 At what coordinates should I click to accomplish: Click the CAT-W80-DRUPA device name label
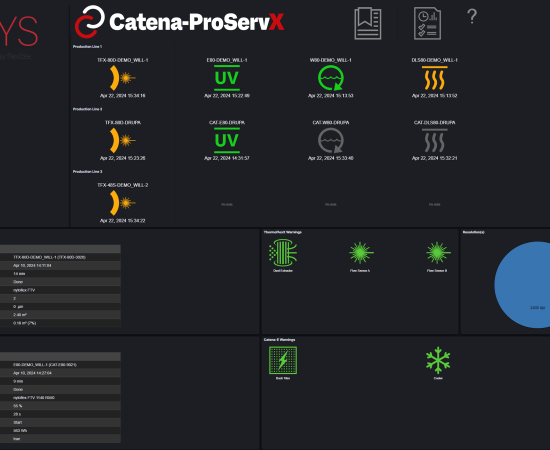coord(330,122)
